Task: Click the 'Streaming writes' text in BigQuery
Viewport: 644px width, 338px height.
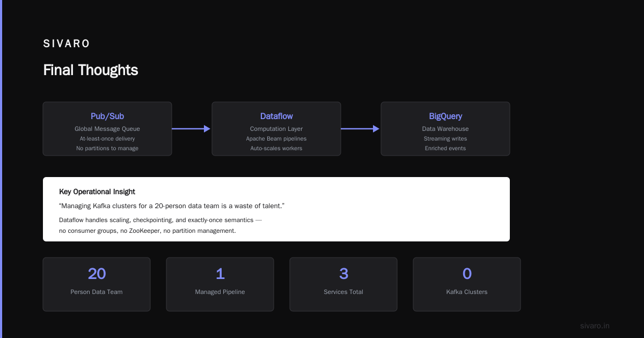Action: (445, 138)
